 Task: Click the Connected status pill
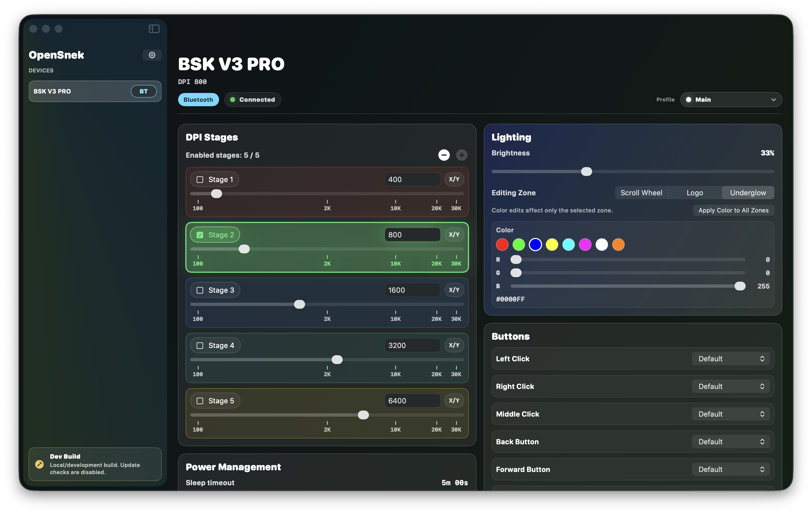(253, 100)
